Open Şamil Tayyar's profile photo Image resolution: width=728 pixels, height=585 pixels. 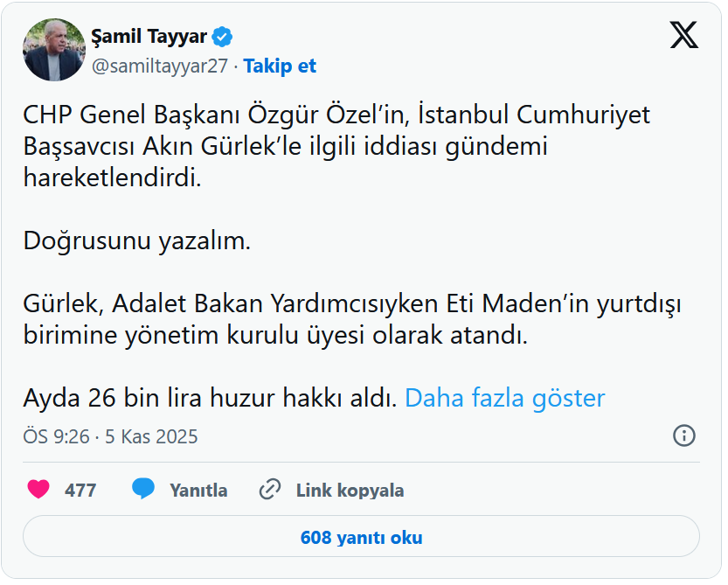52,51
